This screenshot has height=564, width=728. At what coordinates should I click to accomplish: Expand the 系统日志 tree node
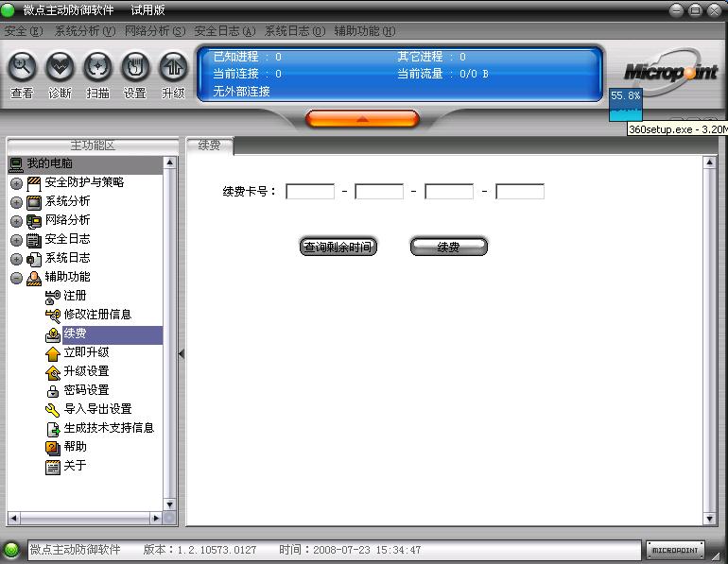coord(16,259)
